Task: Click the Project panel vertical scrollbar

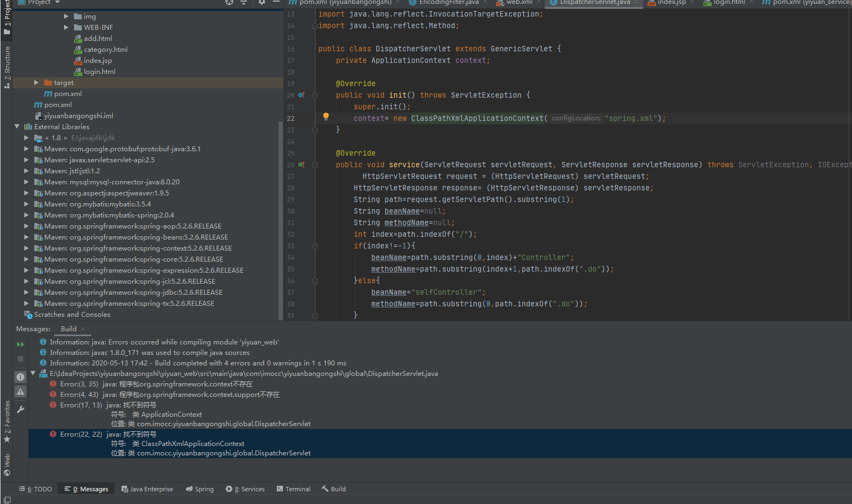Action: click(281, 221)
